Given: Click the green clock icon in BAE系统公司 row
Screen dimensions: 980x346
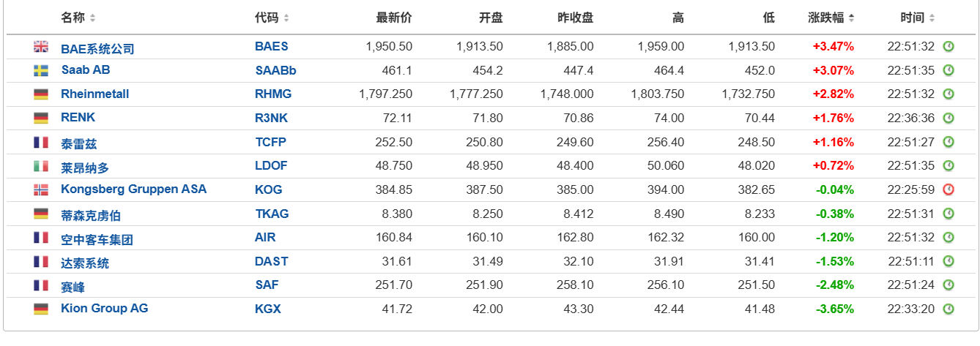Looking at the screenshot, I should pos(949,47).
